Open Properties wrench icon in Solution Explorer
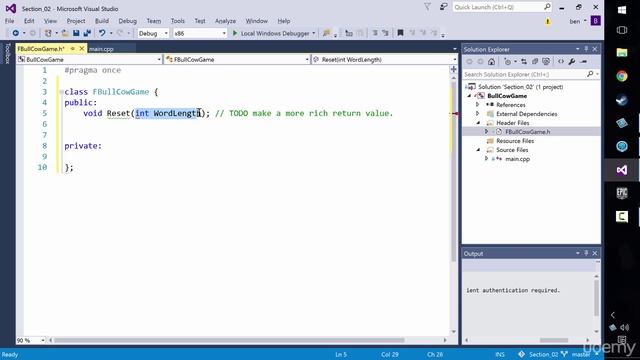This screenshot has width=640, height=360. [x=572, y=62]
